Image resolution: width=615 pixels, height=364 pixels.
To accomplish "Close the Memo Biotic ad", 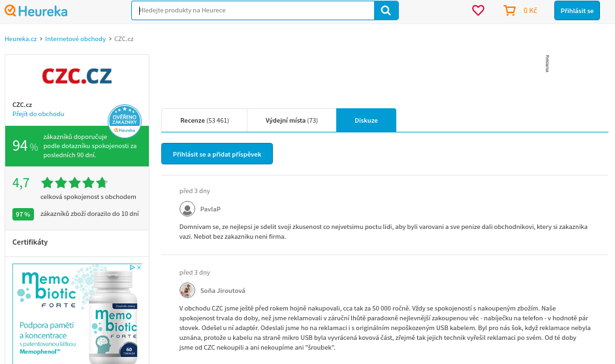I will [139, 267].
